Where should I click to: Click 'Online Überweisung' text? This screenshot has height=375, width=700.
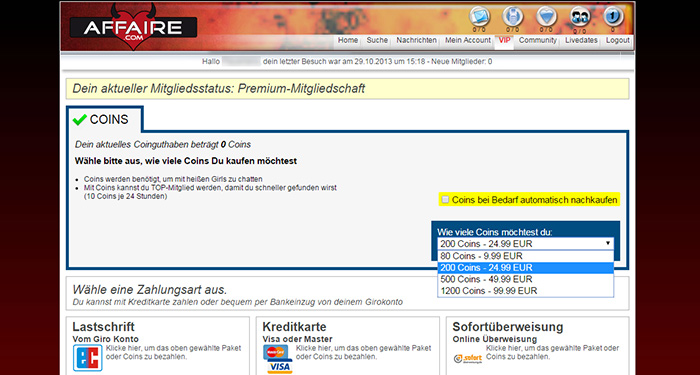pyautogui.click(x=495, y=339)
